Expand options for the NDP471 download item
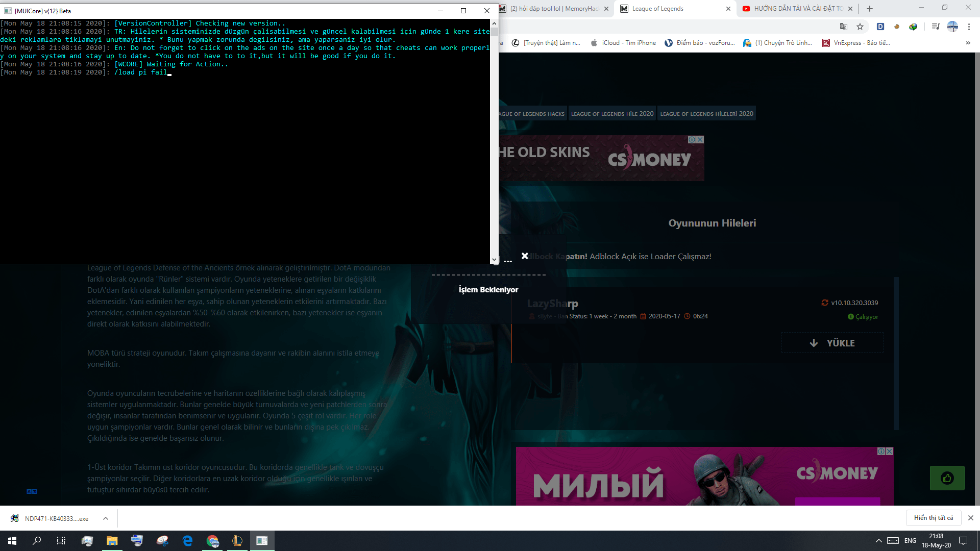Screen dimensions: 980x551 pos(106,518)
